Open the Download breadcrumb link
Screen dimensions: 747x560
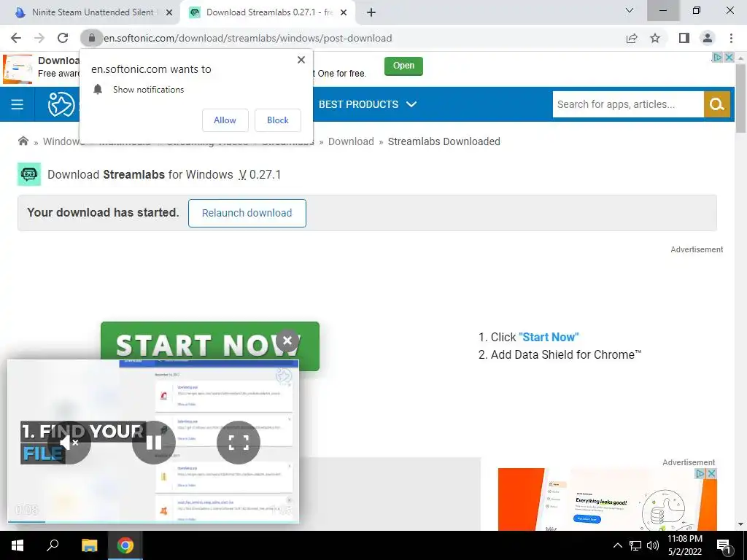351,141
